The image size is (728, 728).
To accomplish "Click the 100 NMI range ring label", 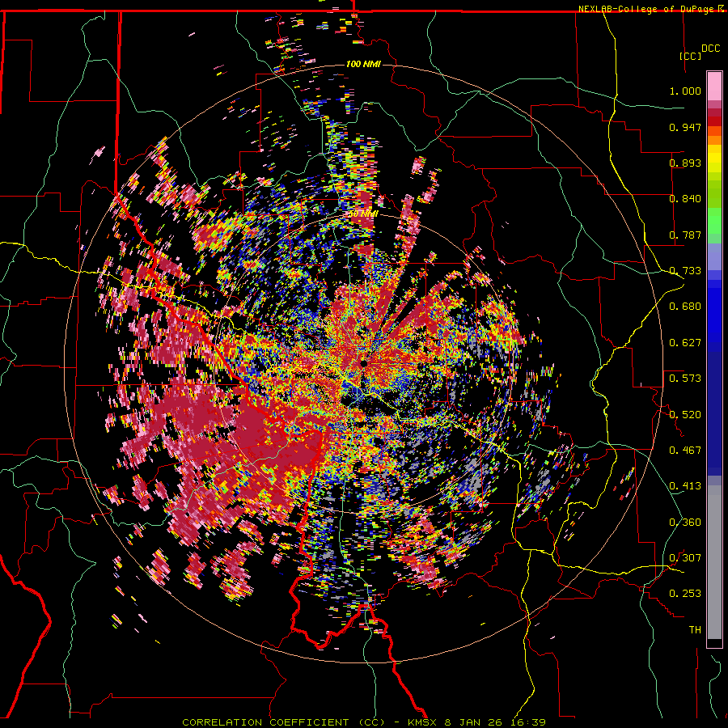I will [x=363, y=64].
